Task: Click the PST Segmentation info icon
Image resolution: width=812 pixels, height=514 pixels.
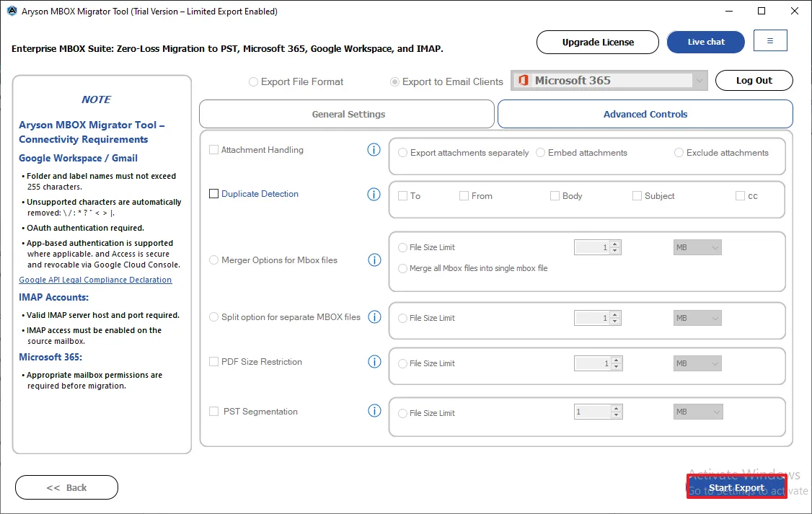Action: pos(374,410)
